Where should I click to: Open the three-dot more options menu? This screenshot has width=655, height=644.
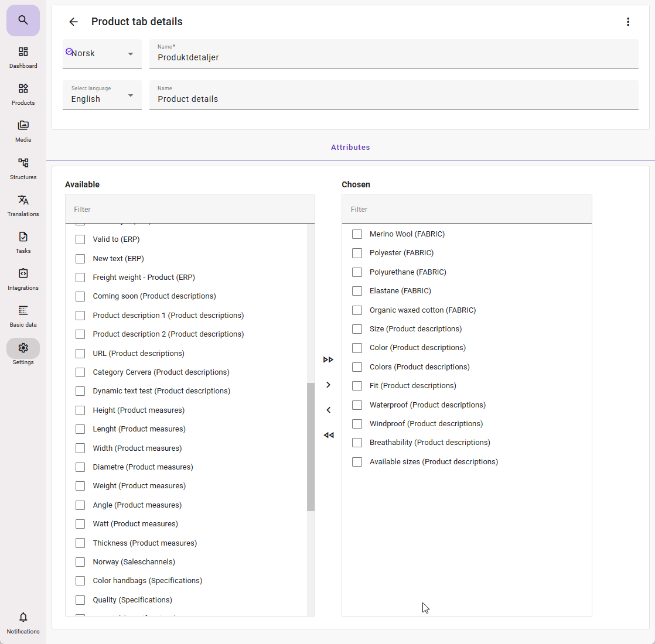click(627, 22)
